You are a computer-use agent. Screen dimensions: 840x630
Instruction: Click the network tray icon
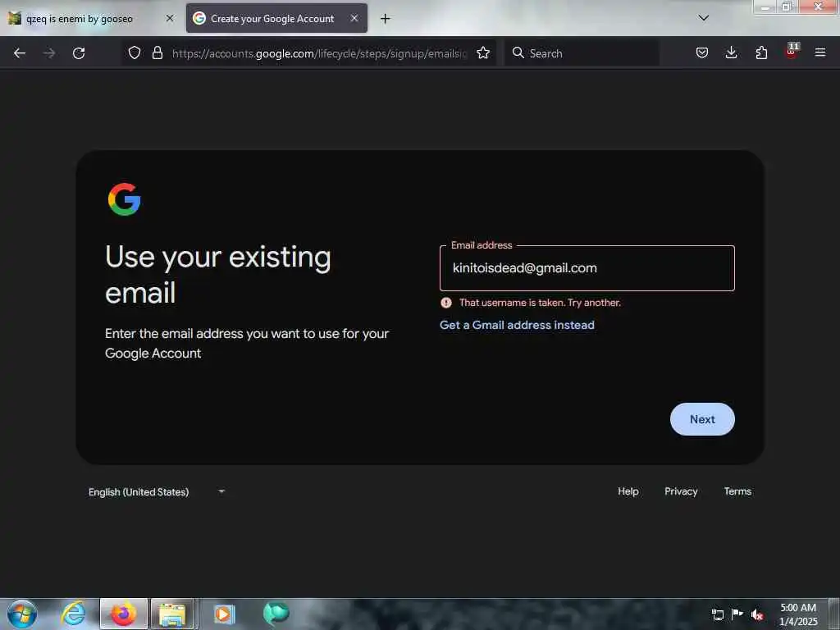[x=717, y=614]
